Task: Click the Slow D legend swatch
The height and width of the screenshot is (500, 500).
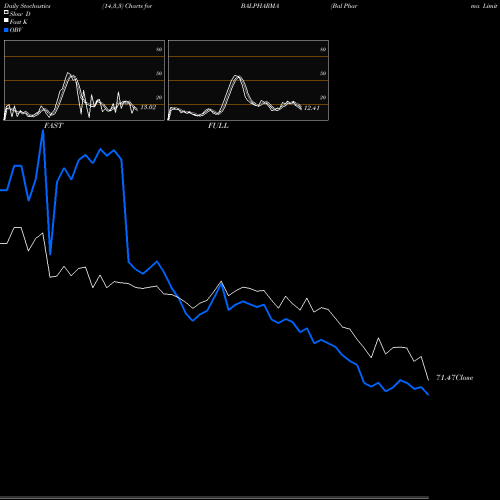Action: click(6, 12)
